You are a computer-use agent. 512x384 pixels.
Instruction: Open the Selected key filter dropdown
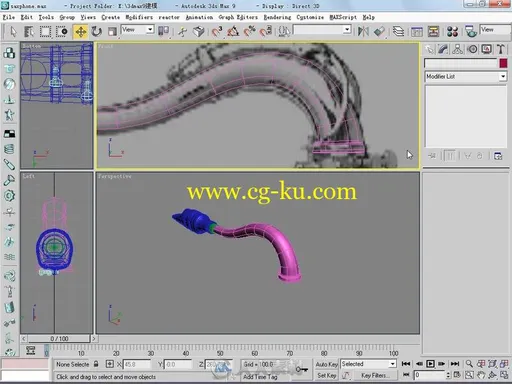pos(368,364)
